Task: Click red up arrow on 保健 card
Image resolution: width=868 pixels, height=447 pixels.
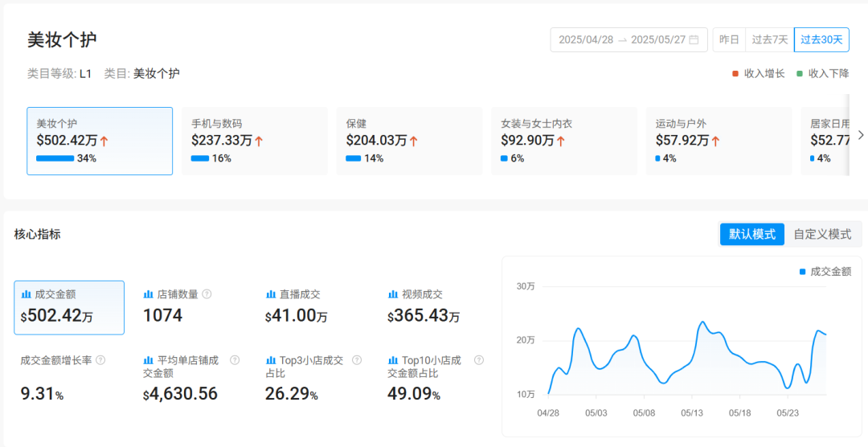Action: 414,141
